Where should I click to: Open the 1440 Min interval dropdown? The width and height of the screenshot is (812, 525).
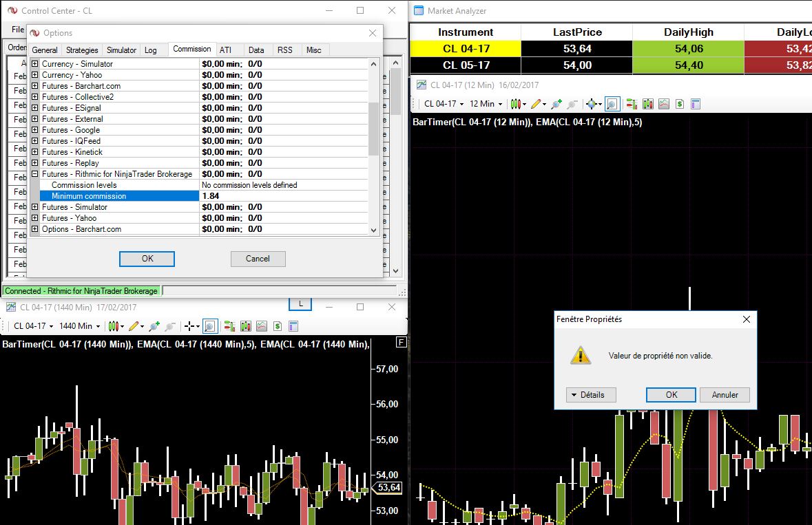(x=79, y=326)
